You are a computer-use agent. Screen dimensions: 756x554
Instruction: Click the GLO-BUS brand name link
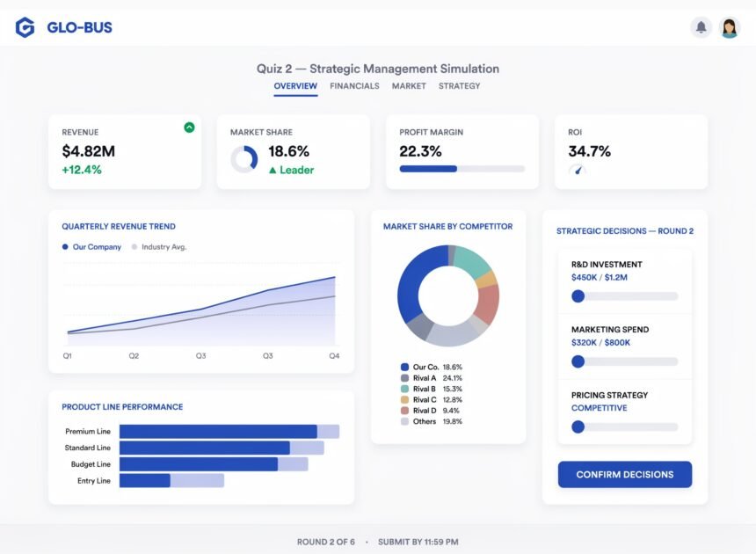(x=79, y=27)
